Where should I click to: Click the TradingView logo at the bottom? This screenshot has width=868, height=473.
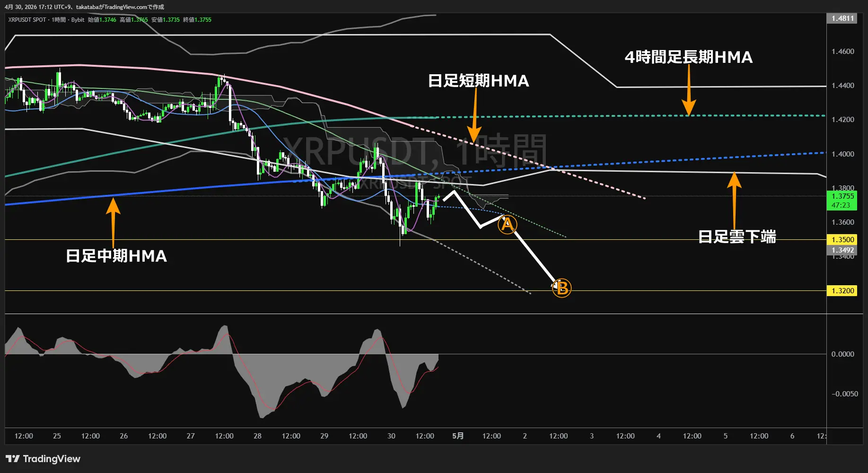coord(43,459)
